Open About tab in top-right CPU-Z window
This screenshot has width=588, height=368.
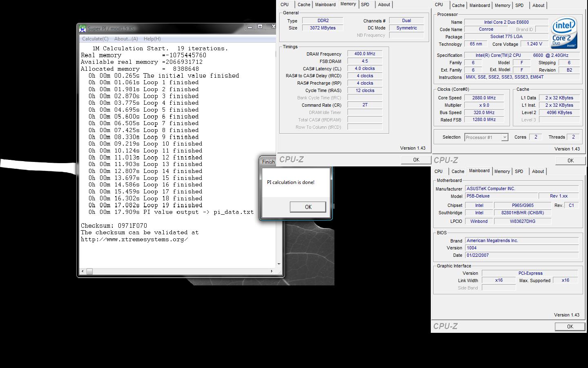point(538,5)
